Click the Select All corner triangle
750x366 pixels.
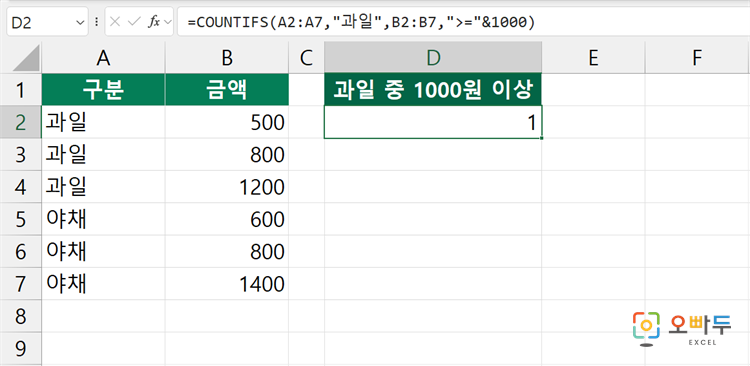pyautogui.click(x=26, y=58)
